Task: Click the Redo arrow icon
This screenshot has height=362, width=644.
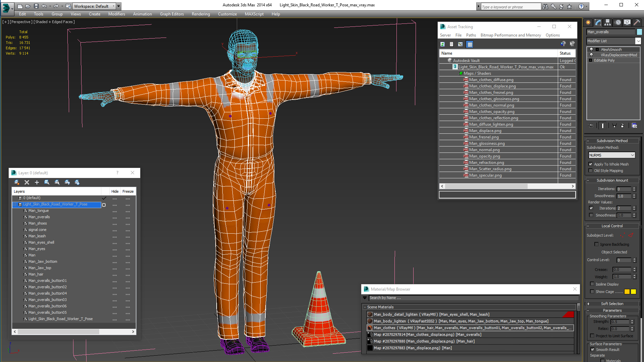Action: pyautogui.click(x=56, y=6)
